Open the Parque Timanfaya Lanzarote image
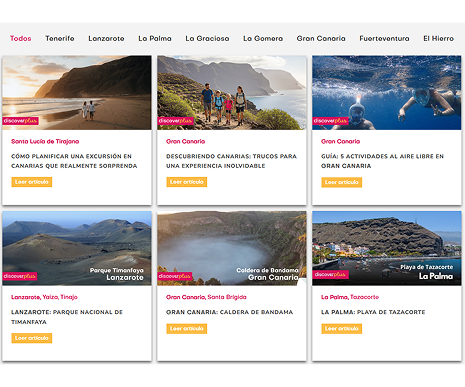465x387 pixels. tap(77, 248)
